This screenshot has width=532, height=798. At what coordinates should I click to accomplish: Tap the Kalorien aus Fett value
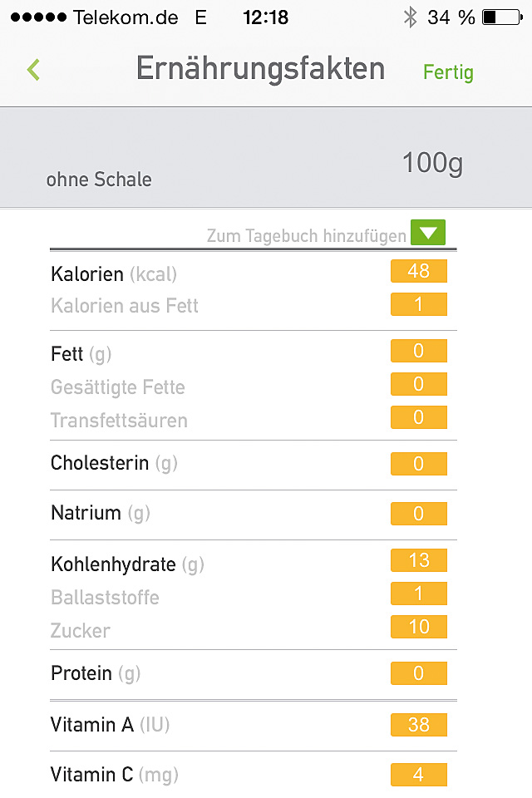418,304
